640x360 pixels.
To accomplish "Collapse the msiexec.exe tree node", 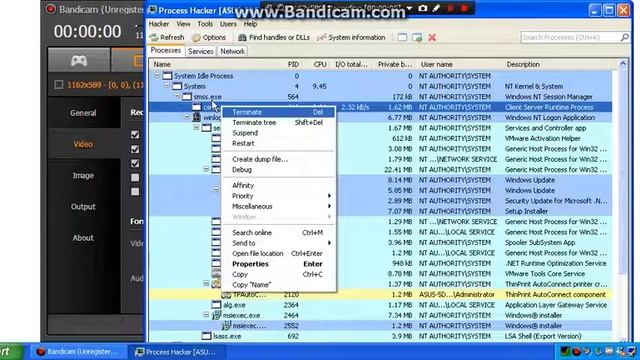I will [x=206, y=315].
